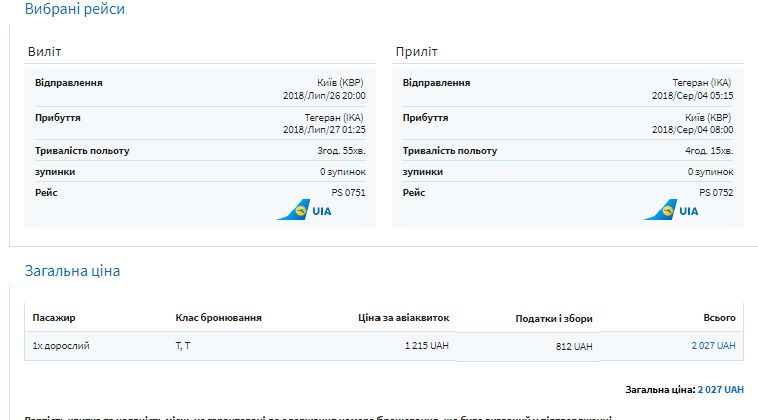Click return arrival time 2018/Сер/04 08:00
The height and width of the screenshot is (420, 758).
(692, 130)
